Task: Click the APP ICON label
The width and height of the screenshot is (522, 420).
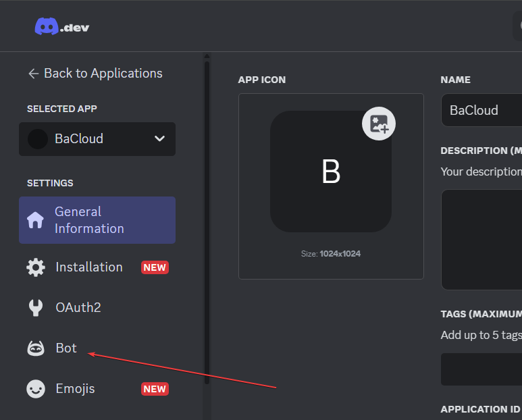Action: pos(261,80)
